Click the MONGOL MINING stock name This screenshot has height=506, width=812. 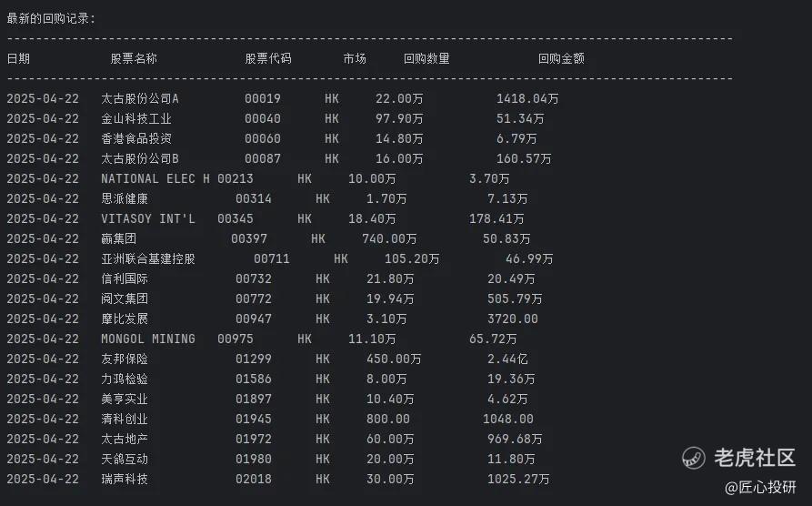(x=148, y=339)
